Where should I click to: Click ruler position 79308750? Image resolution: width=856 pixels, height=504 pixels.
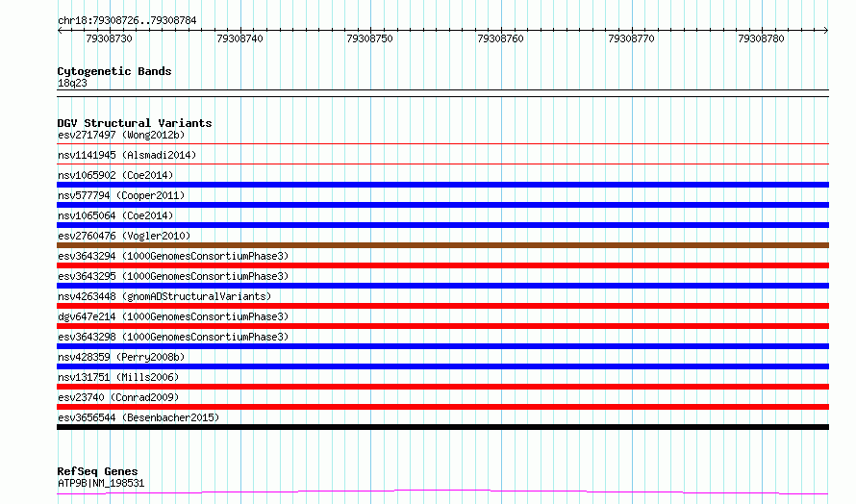click(x=369, y=38)
